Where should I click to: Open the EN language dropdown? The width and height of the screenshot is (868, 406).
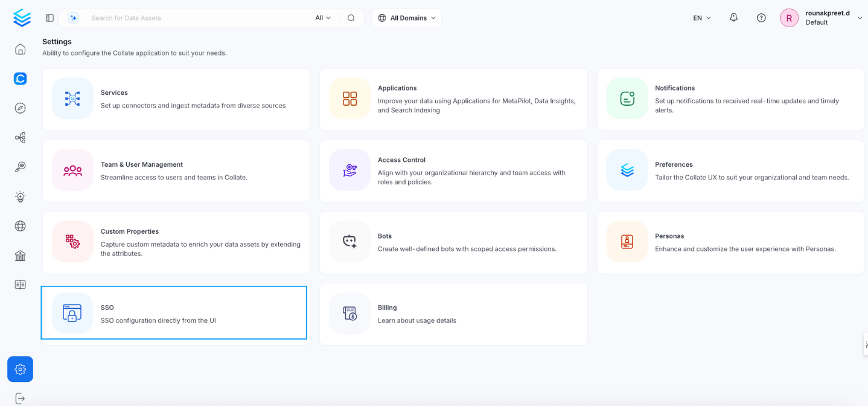701,18
